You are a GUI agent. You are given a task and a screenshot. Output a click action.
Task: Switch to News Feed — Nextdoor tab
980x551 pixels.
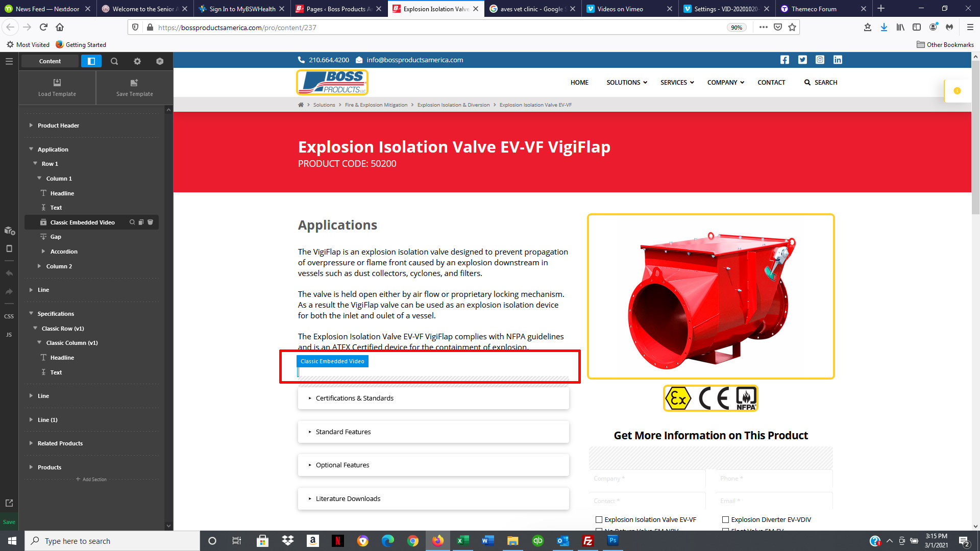47,9
